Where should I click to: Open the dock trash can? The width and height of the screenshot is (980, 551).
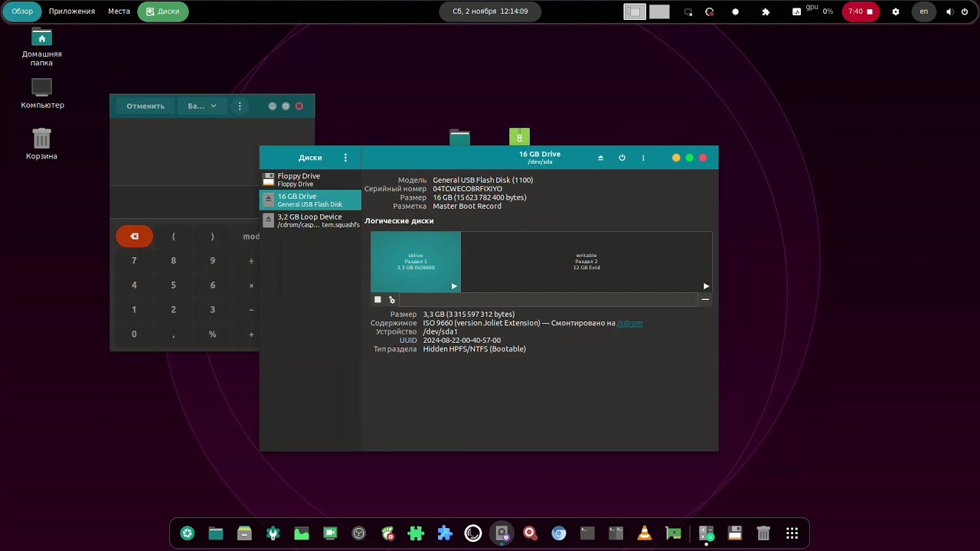(x=763, y=533)
